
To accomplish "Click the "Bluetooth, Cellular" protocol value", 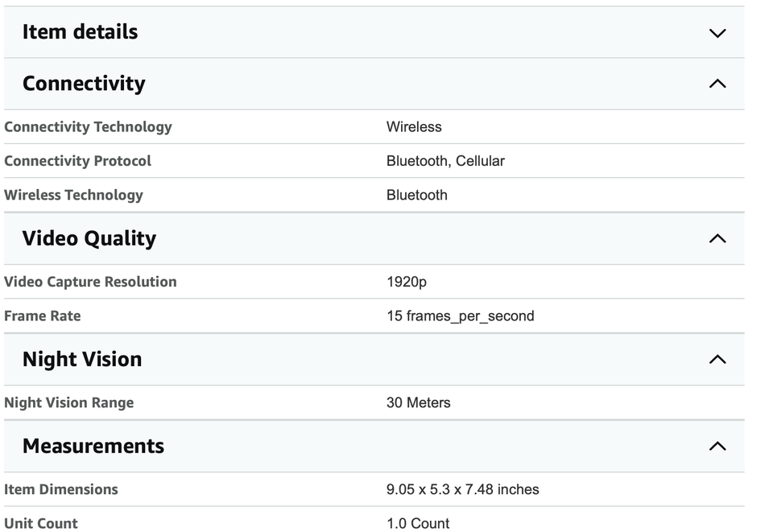I will (x=445, y=161).
